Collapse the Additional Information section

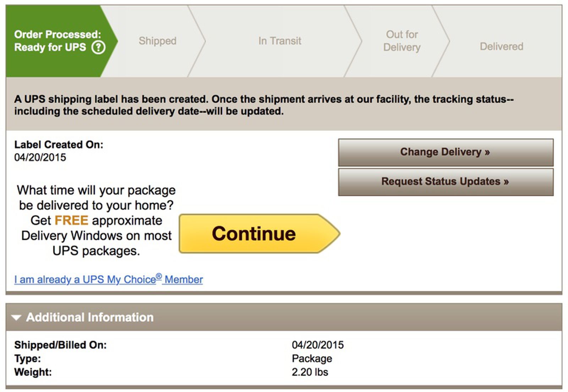pos(89,317)
